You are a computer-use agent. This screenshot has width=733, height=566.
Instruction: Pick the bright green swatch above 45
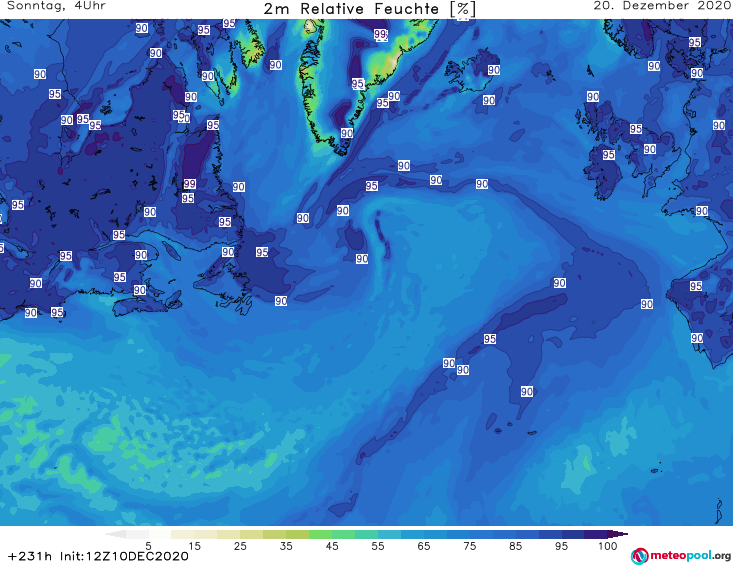(x=320, y=534)
